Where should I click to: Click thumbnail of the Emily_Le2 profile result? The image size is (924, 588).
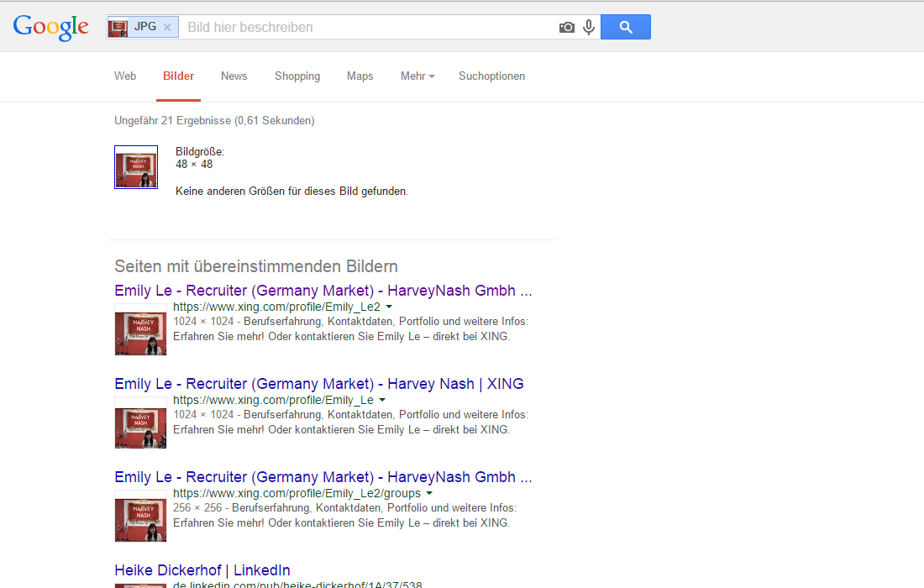pos(141,329)
